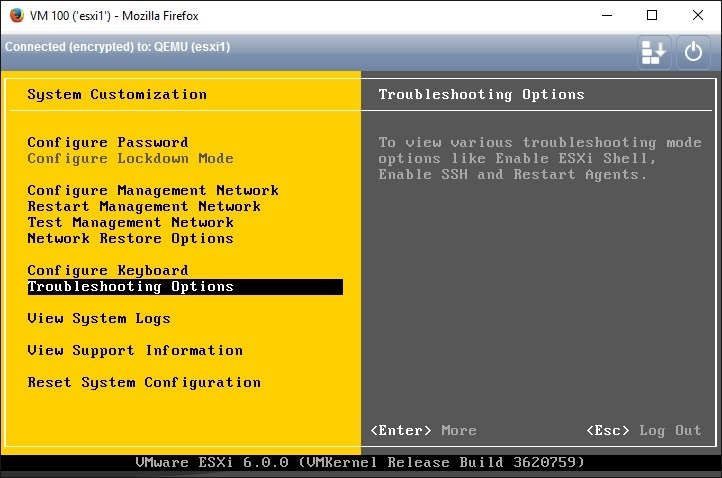This screenshot has width=722, height=478.
Task: Select Configure Keyboard entry
Action: point(108,270)
